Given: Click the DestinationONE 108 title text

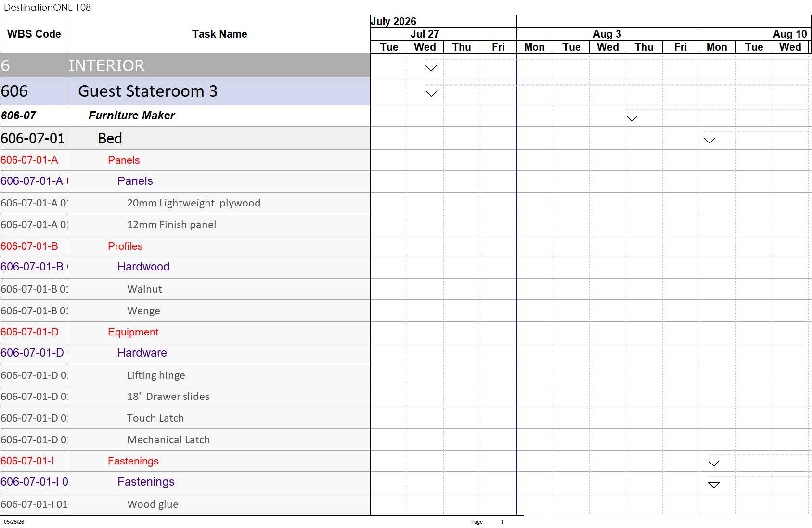Looking at the screenshot, I should (47, 7).
